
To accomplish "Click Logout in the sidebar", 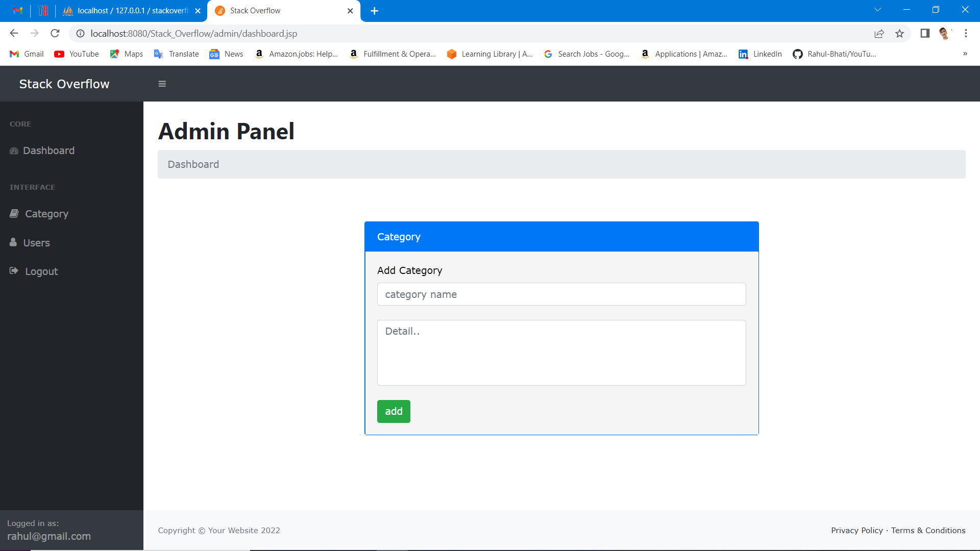I will pos(41,271).
